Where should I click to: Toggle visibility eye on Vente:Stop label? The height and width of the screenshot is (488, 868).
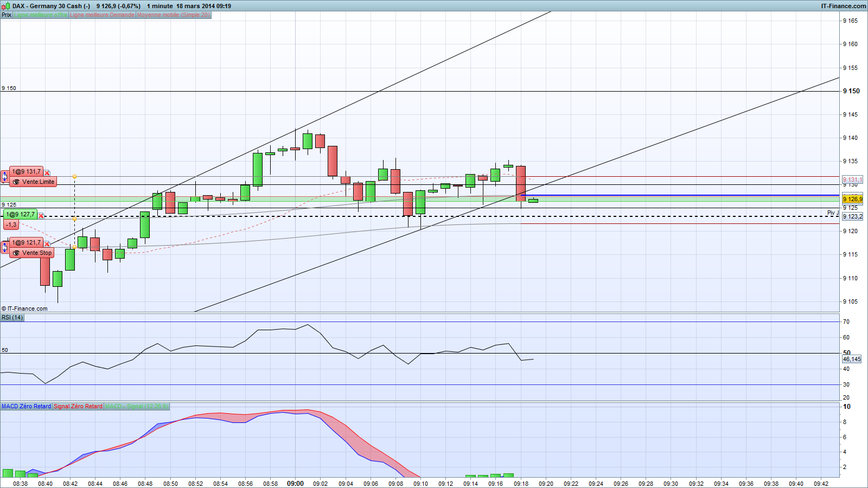pyautogui.click(x=16, y=253)
